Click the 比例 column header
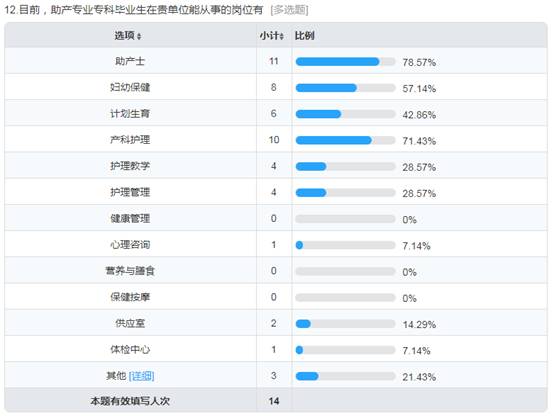554x418 pixels. 304,35
